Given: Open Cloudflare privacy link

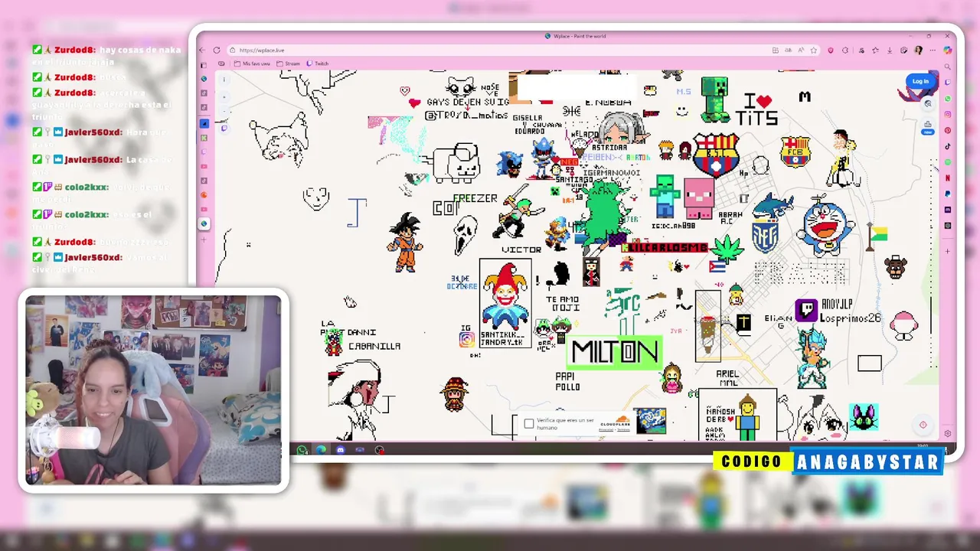Looking at the screenshot, I should pos(606,429).
